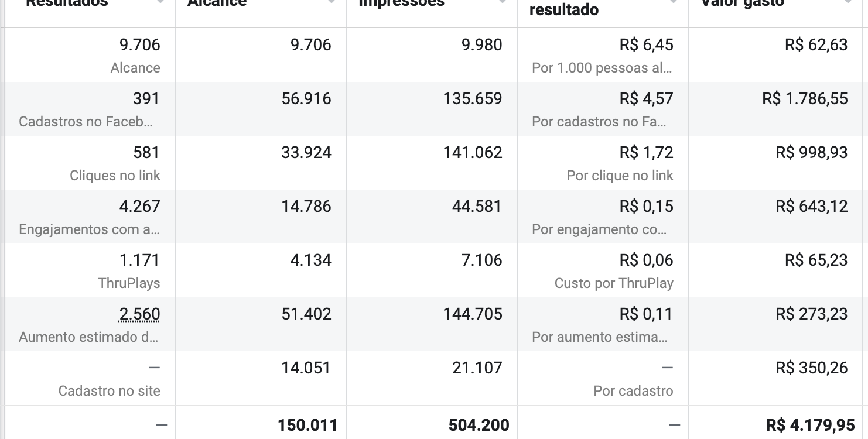Click the total reach value 150.011
Viewport: 868px width, 439px height.
[x=307, y=425]
